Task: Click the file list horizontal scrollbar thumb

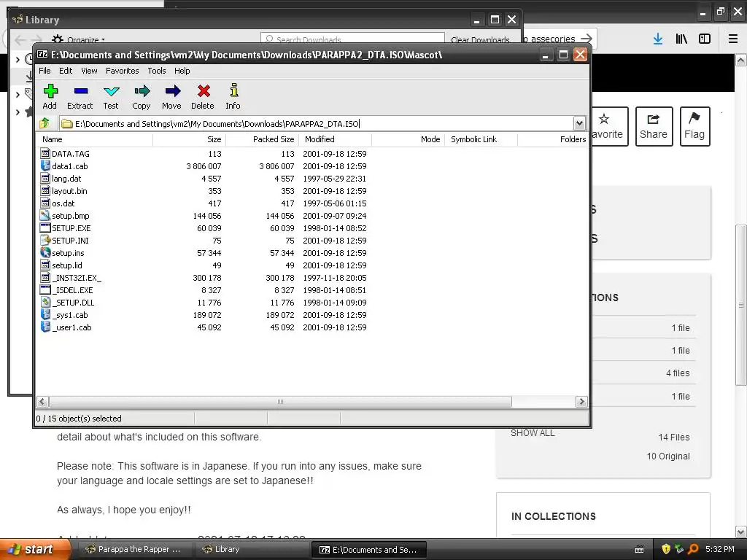Action: (280, 402)
